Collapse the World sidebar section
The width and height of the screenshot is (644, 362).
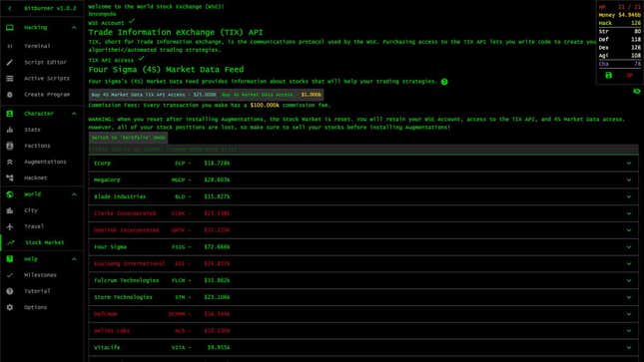tap(74, 194)
